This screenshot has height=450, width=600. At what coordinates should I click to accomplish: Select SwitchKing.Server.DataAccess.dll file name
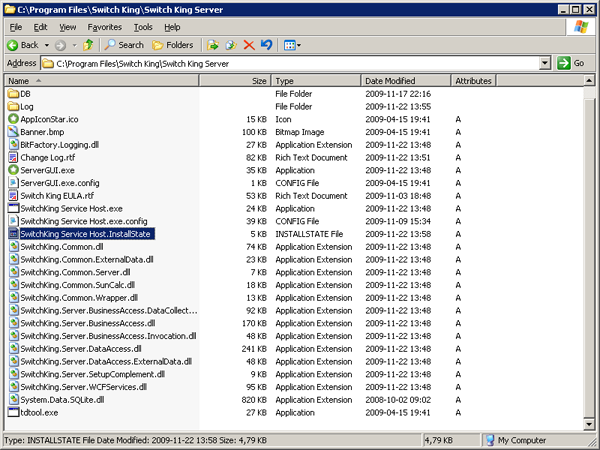coord(81,349)
